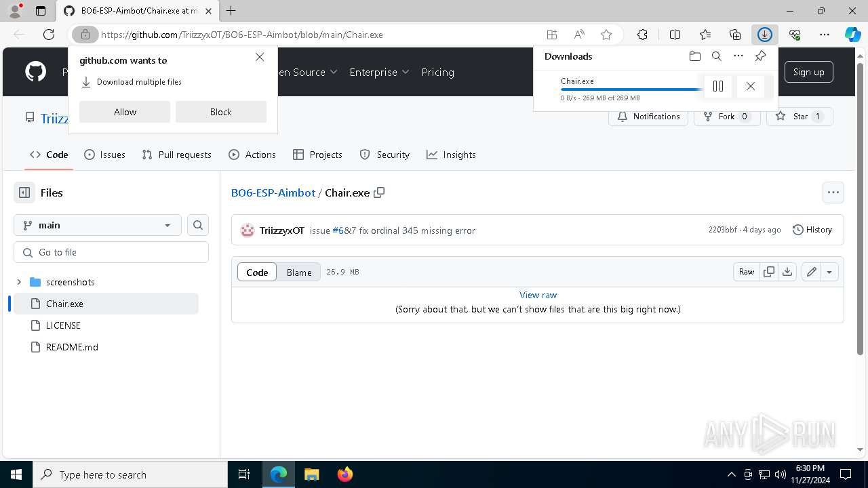868x488 pixels.
Task: Open Code tab
Action: [x=49, y=155]
